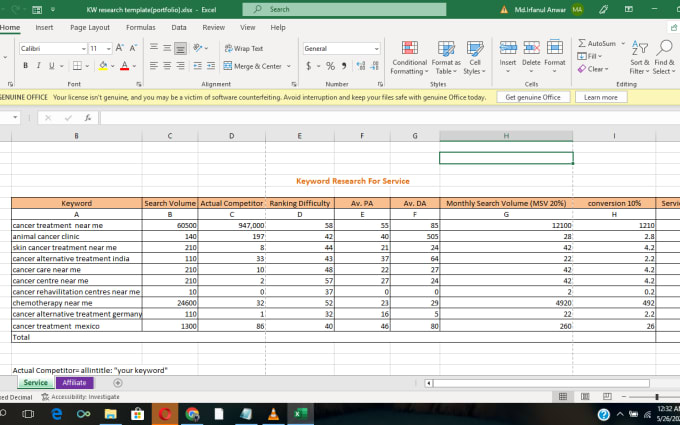Click the Merge & Center button
This screenshot has height=425, width=680.
pyautogui.click(x=252, y=66)
